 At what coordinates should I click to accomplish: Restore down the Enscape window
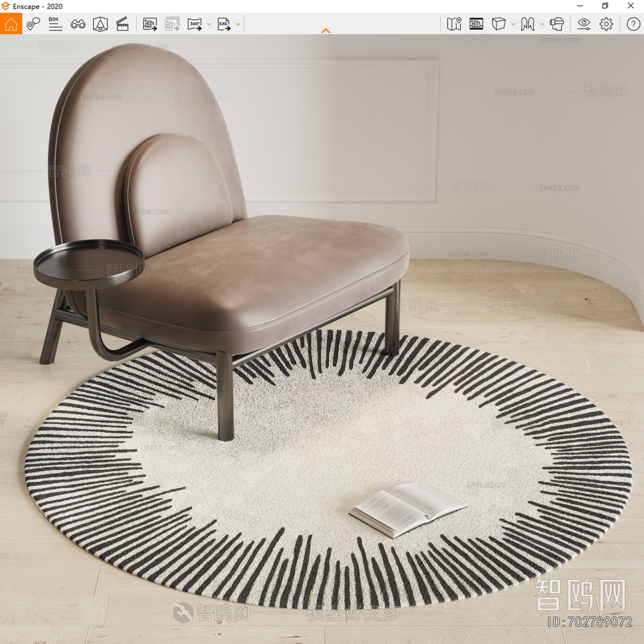[x=605, y=6]
